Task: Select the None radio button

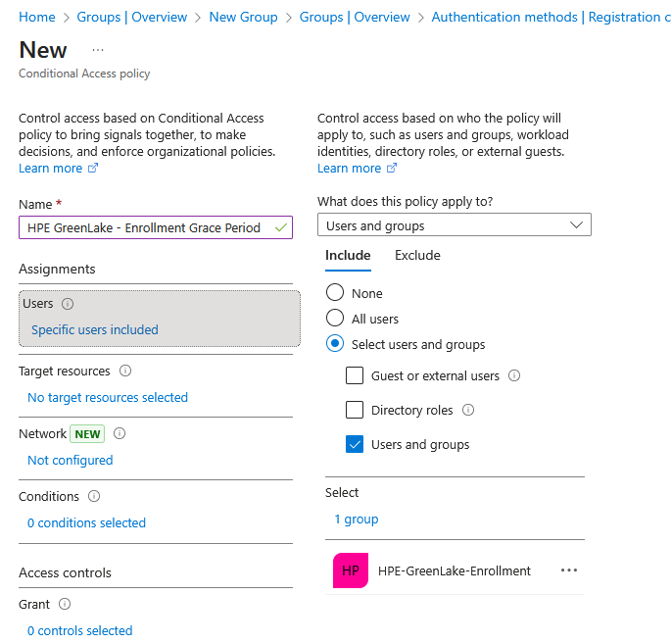Action: (x=335, y=293)
